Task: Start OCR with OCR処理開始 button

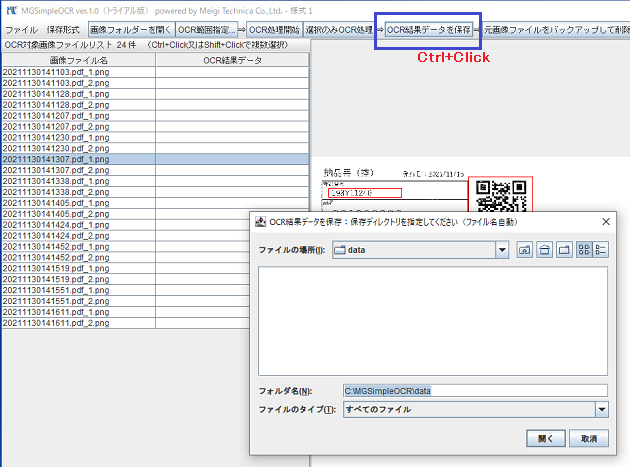Action: coord(274,30)
